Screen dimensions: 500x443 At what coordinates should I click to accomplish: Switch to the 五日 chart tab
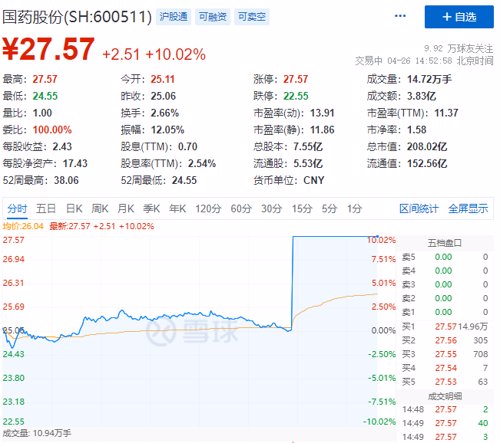(46, 209)
